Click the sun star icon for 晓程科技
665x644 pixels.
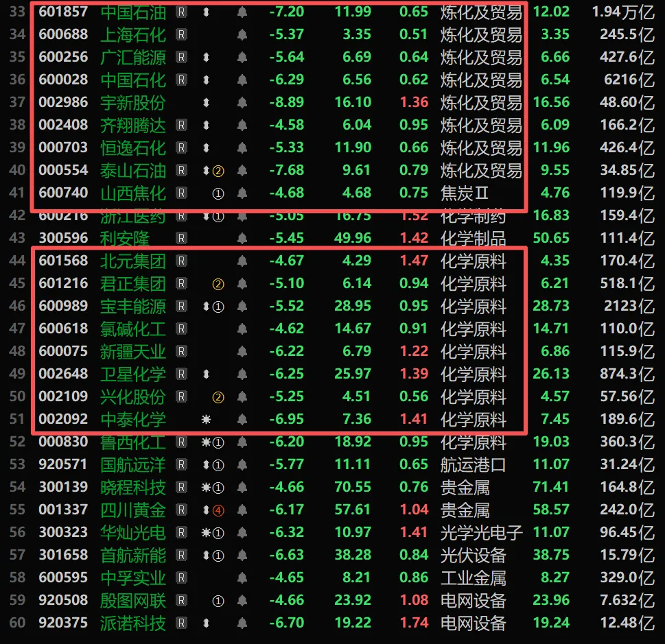206,487
